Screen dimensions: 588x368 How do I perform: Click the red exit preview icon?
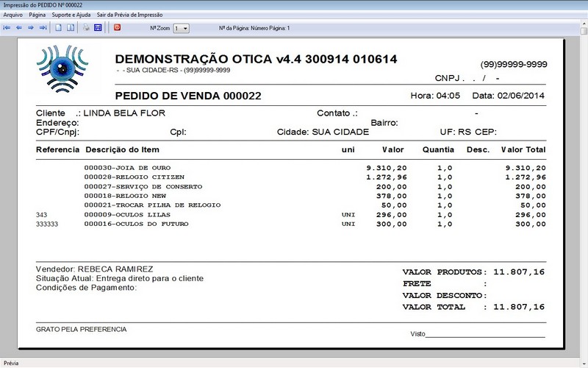pos(118,27)
